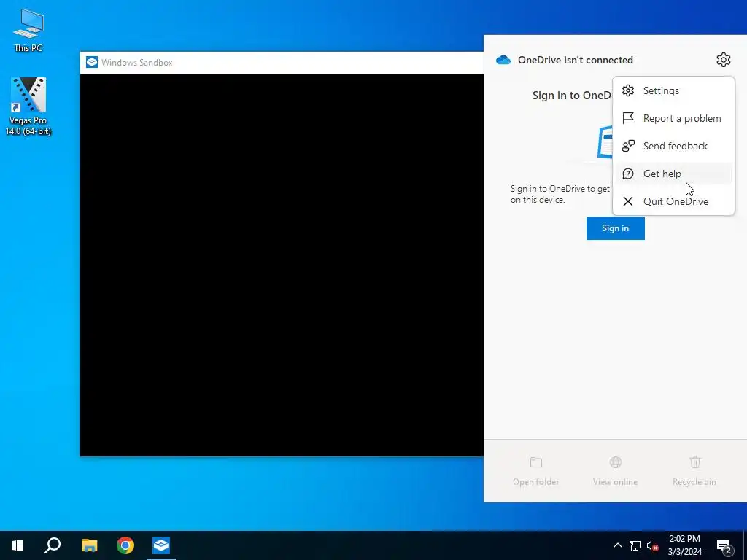Image resolution: width=747 pixels, height=560 pixels.
Task: Select Report a problem menu entry
Action: (673, 118)
